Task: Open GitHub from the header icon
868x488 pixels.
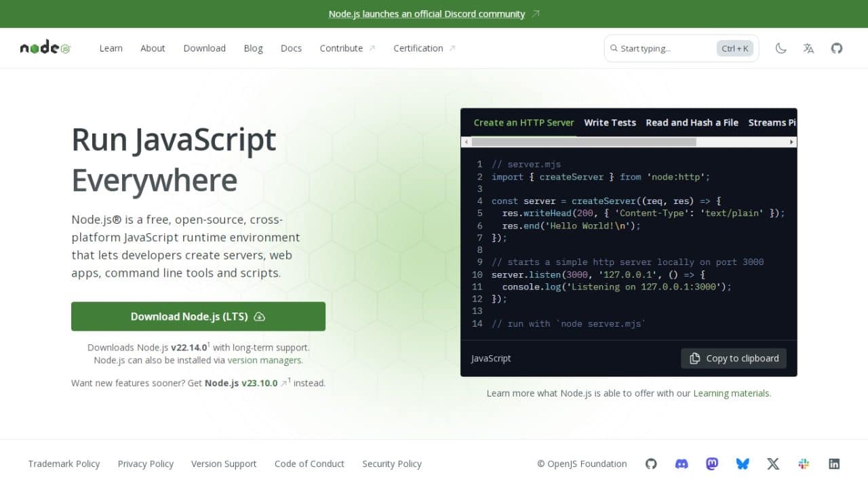Action: click(836, 48)
